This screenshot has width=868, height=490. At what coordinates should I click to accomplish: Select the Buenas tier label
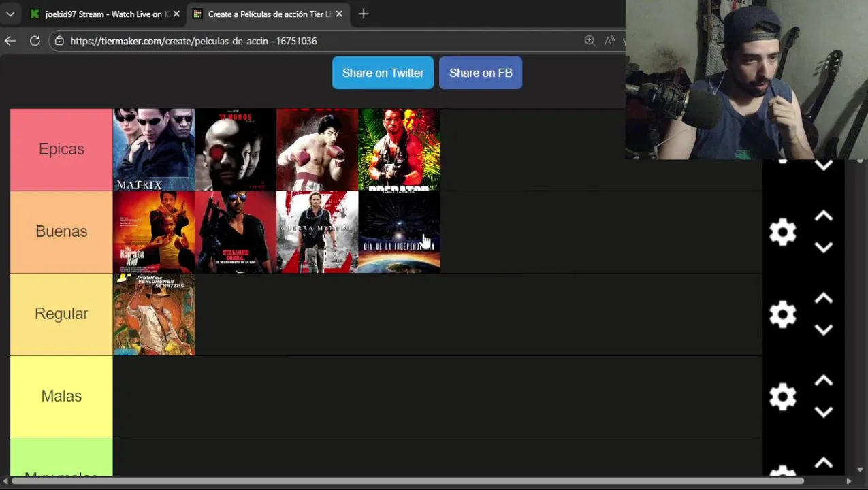pyautogui.click(x=61, y=231)
